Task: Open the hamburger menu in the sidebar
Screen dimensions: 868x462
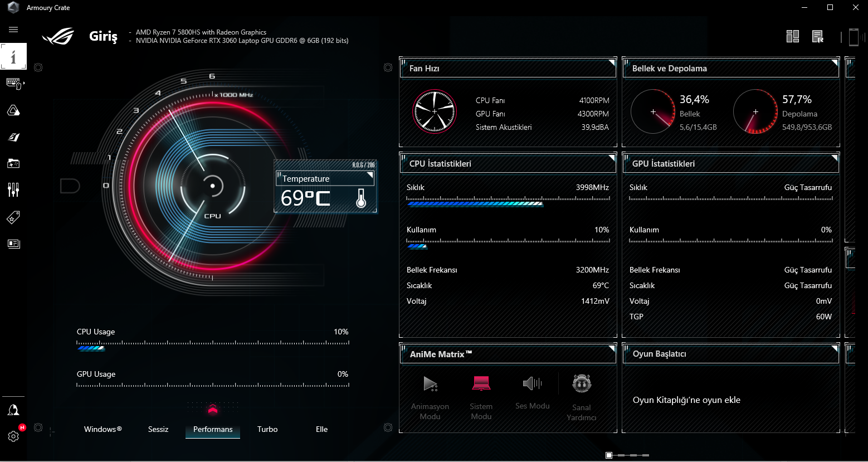Action: 13,30
